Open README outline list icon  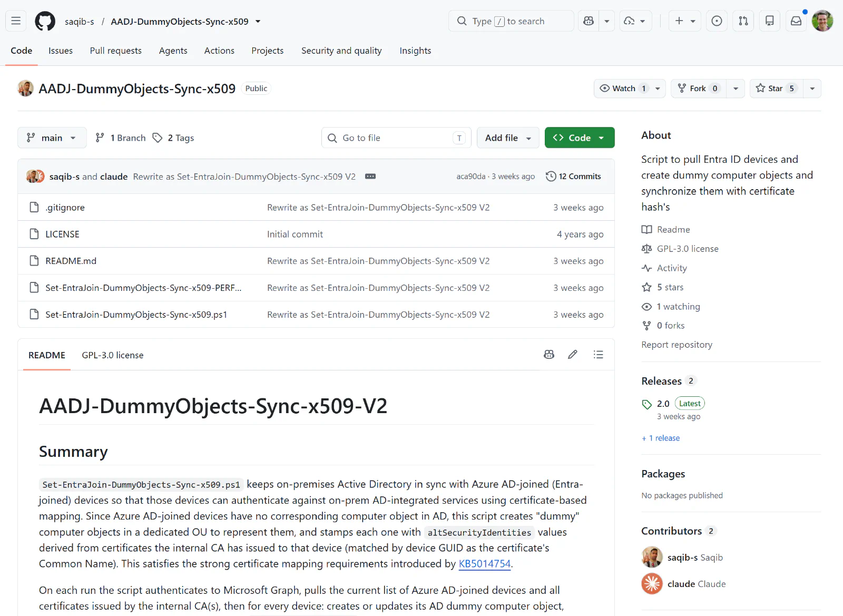click(598, 355)
